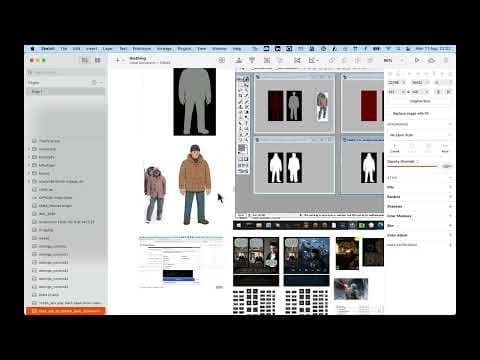480x360 pixels.
Task: Open the Layer menu
Action: (x=107, y=49)
